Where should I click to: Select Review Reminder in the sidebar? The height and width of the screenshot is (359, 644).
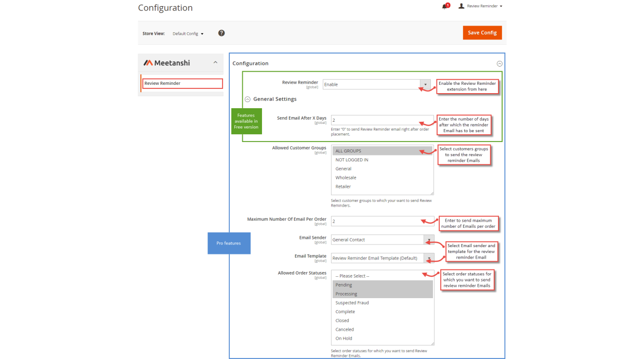point(183,83)
